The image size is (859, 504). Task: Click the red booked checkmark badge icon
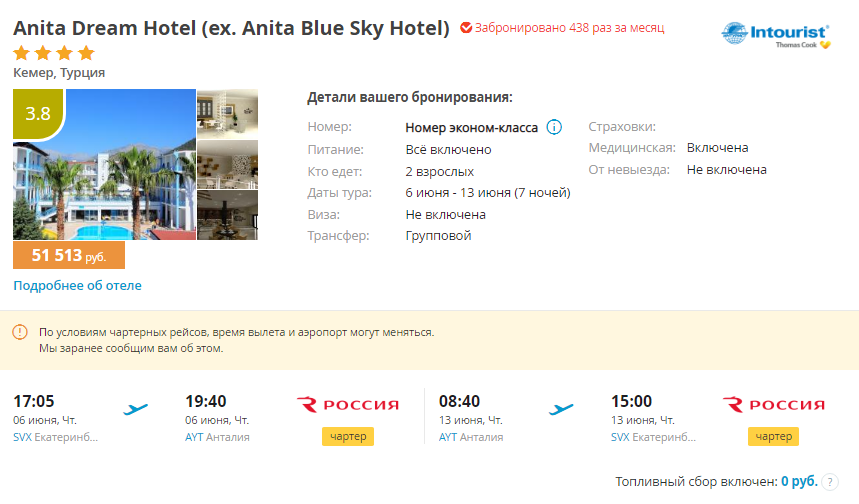pyautogui.click(x=466, y=27)
